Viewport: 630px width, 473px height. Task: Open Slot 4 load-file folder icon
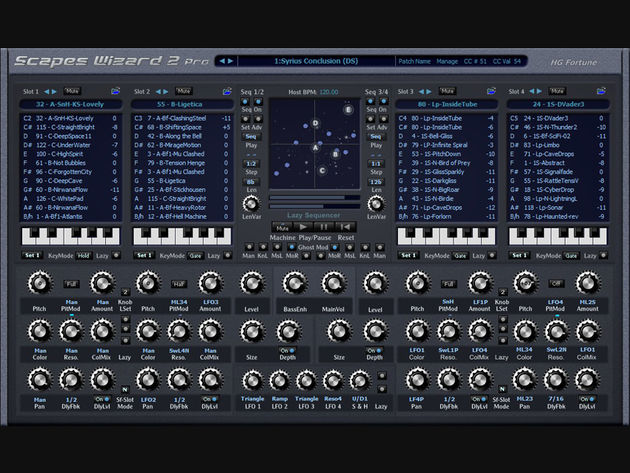pyautogui.click(x=601, y=91)
